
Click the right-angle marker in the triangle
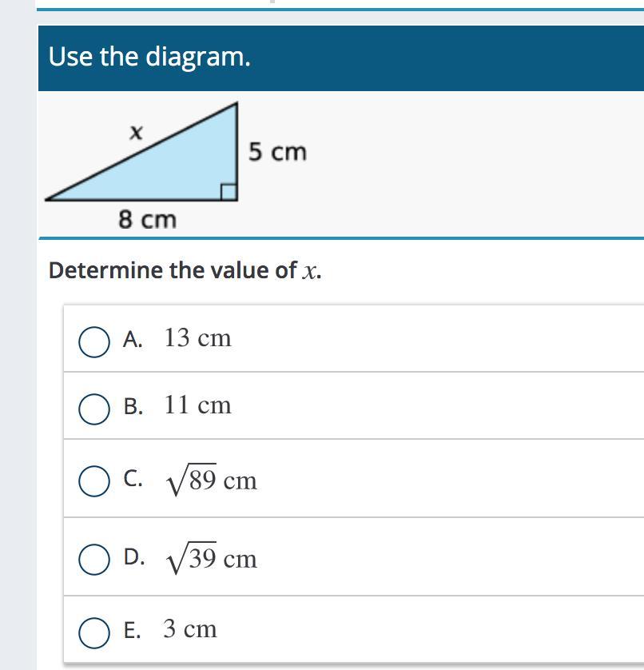(x=229, y=192)
